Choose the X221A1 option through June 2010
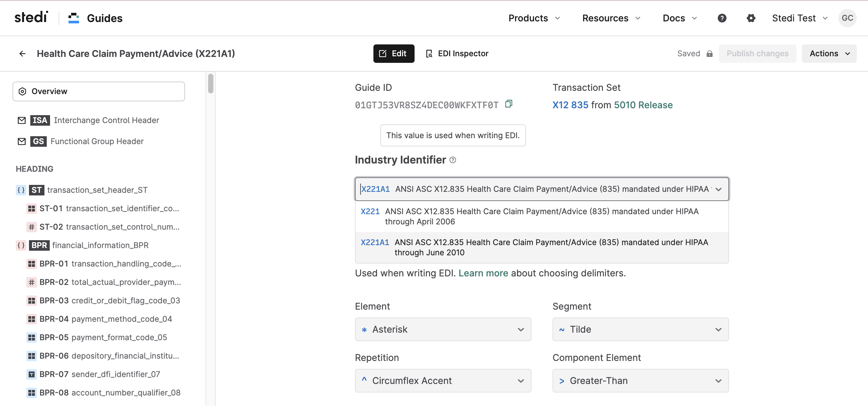 click(x=542, y=247)
